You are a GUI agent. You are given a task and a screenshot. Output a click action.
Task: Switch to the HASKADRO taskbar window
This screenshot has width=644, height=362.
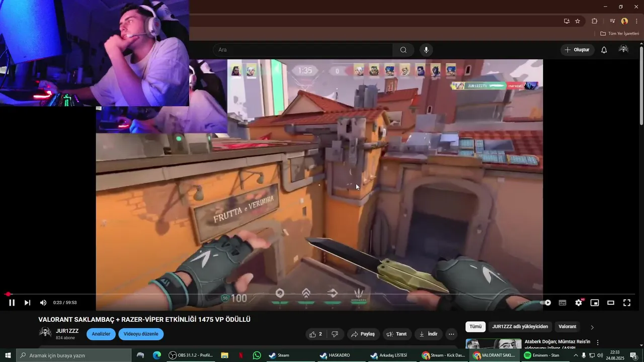coord(341,355)
